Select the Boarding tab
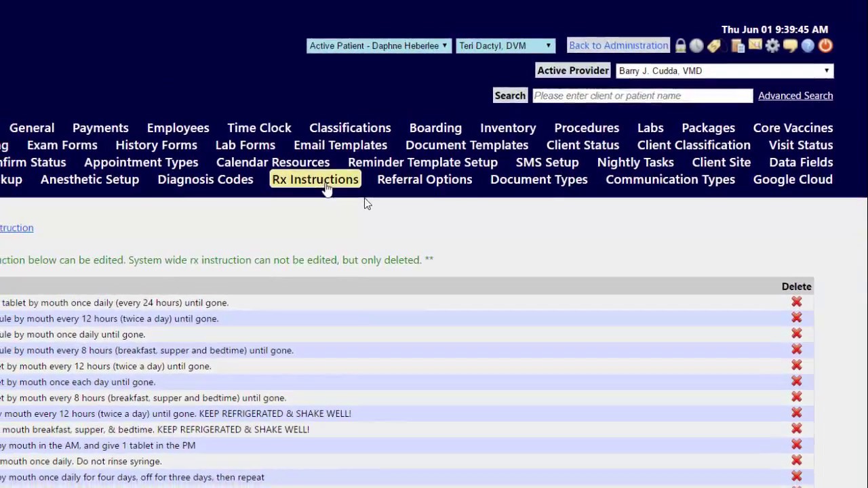 (435, 128)
